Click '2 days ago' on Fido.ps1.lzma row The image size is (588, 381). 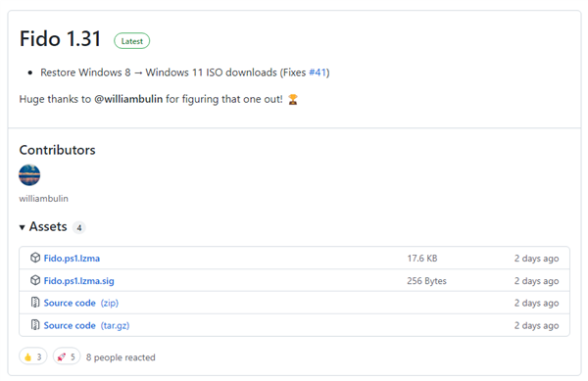click(536, 259)
